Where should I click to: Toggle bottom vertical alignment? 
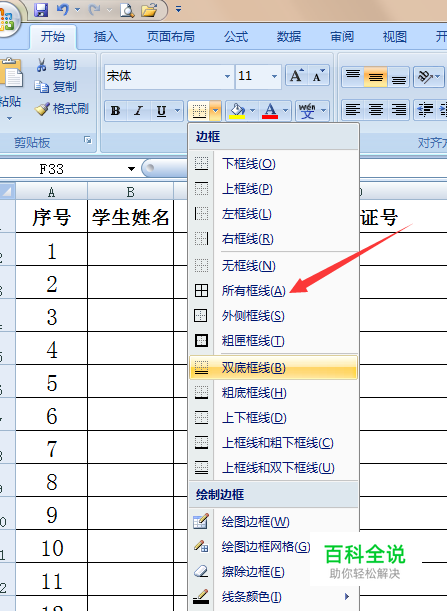[x=398, y=76]
